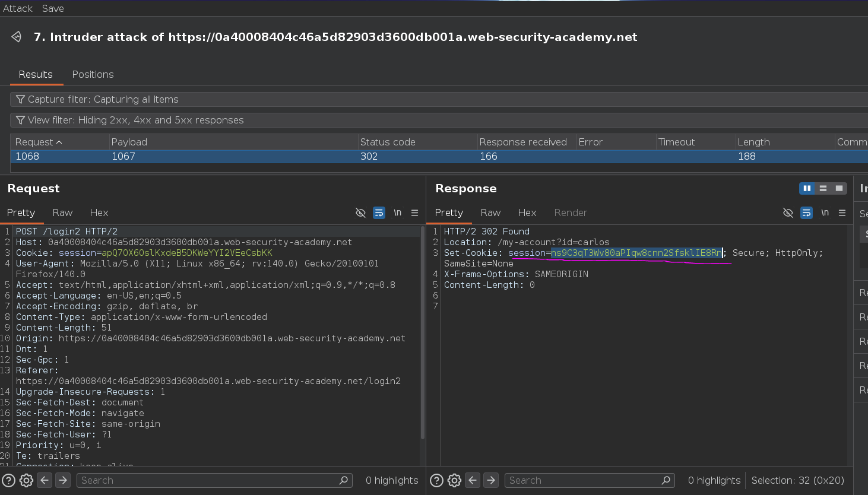Toggle line wrap icon in Request panel
Image resolution: width=868 pixels, height=495 pixels.
[x=379, y=212]
